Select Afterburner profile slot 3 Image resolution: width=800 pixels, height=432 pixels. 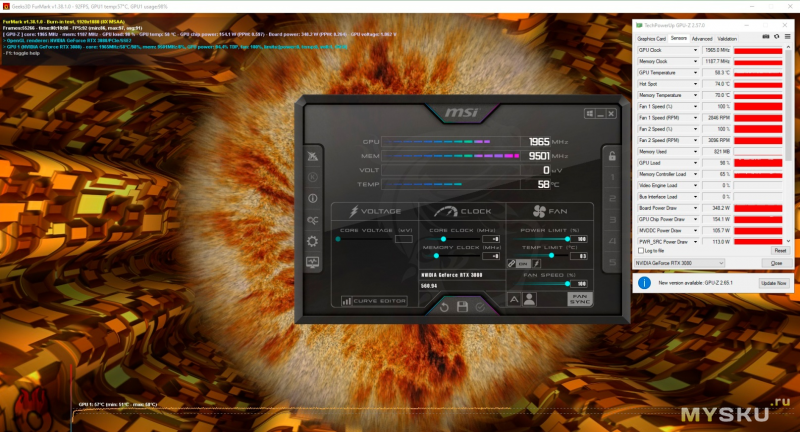pos(612,220)
